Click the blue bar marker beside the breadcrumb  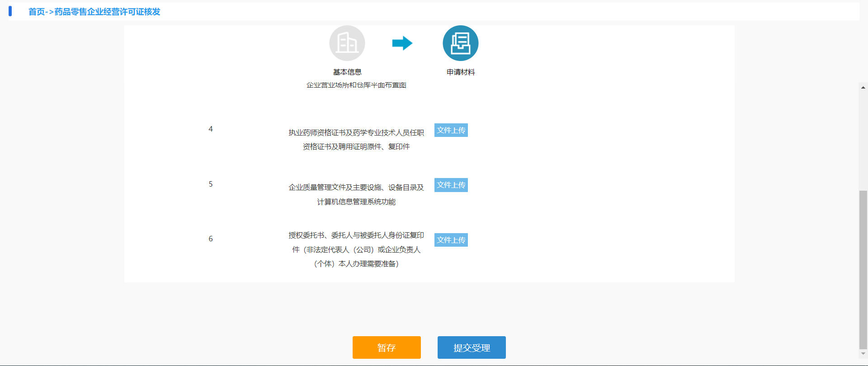coord(10,11)
